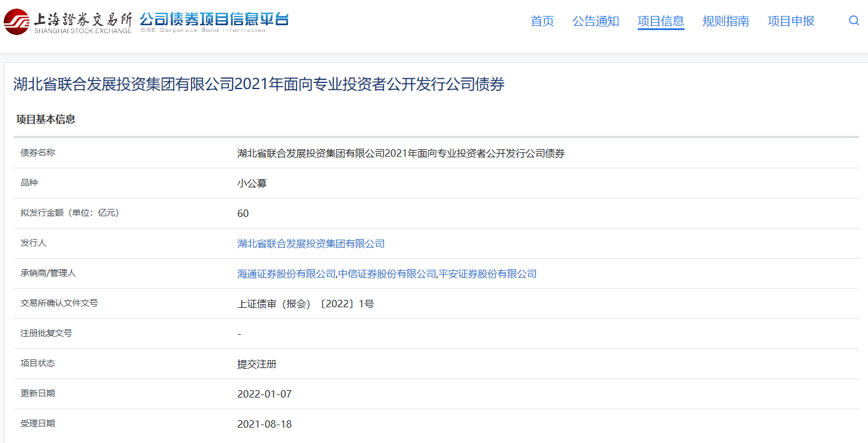
Task: Go to the 首页 home page
Action: (x=542, y=22)
